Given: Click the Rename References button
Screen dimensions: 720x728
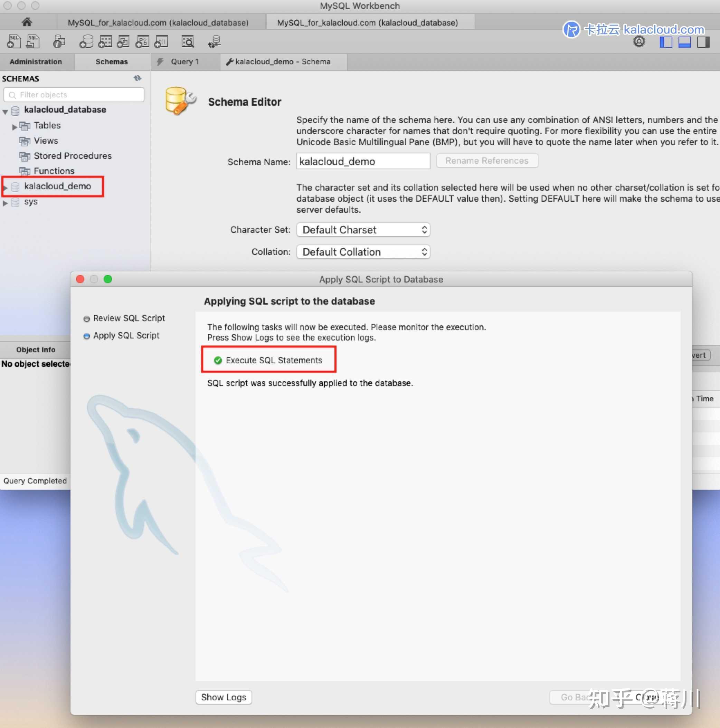Looking at the screenshot, I should 487,161.
